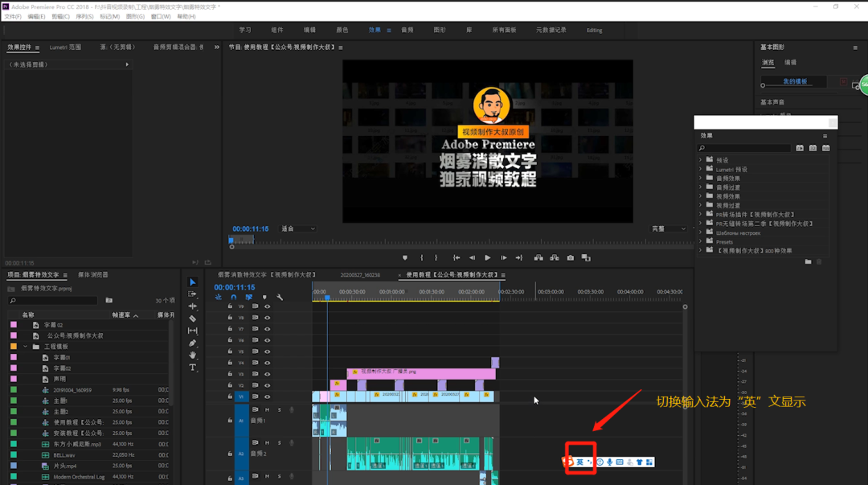Click Mark Out button in Program monitor
The height and width of the screenshot is (485, 868).
[436, 257]
